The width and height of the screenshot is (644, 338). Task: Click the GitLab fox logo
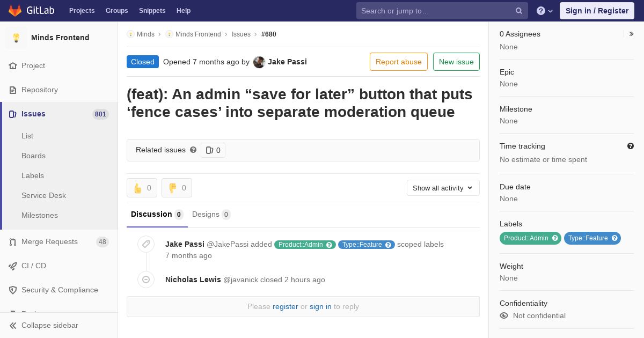click(15, 10)
